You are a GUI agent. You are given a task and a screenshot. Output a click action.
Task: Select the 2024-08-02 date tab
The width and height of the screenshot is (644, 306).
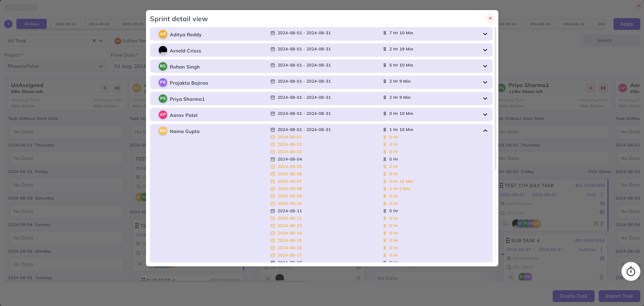[99, 24]
